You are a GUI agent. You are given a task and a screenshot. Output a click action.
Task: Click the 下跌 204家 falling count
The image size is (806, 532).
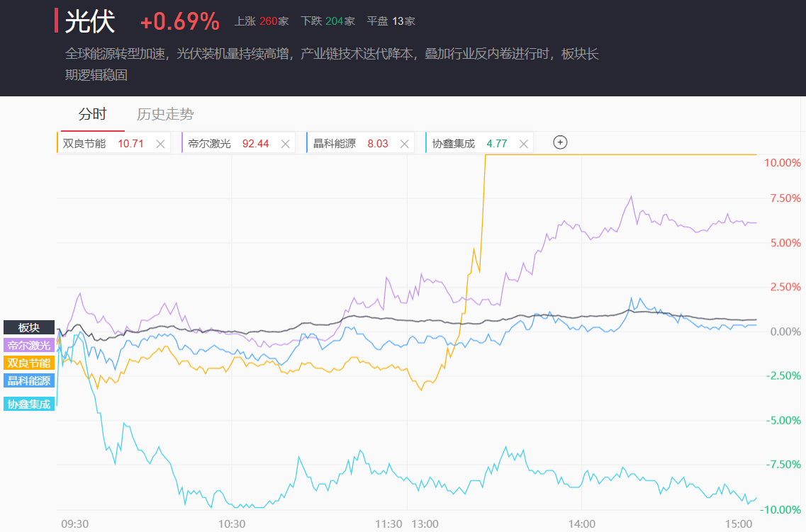click(328, 21)
